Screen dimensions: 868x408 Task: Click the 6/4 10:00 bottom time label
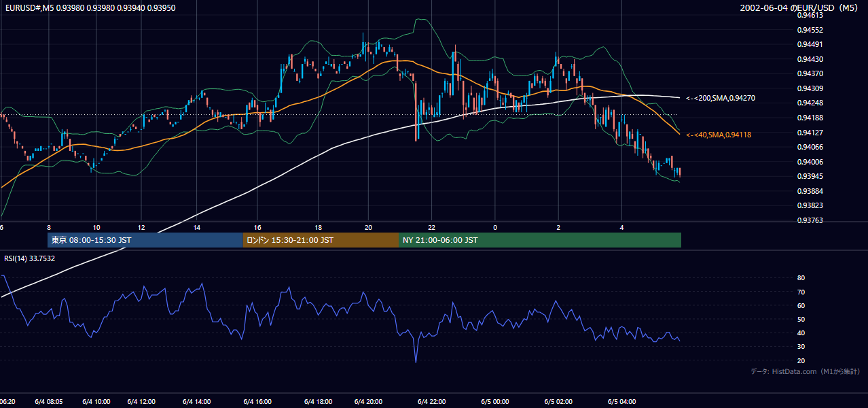point(96,402)
